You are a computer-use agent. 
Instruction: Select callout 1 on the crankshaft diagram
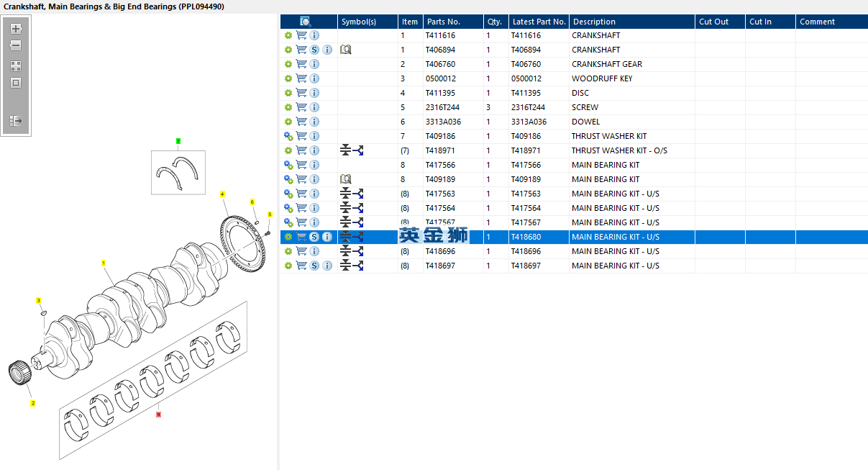(104, 263)
